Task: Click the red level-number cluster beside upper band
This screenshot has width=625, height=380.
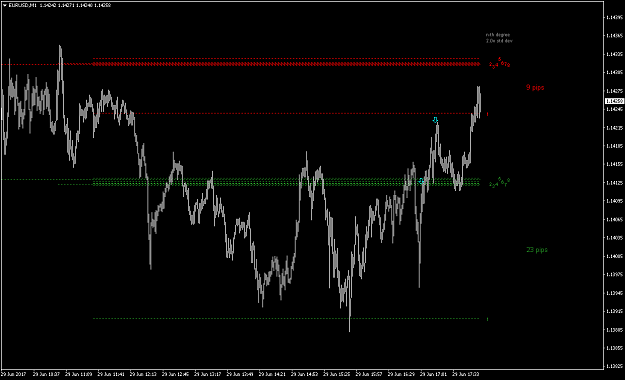Action: point(499,63)
